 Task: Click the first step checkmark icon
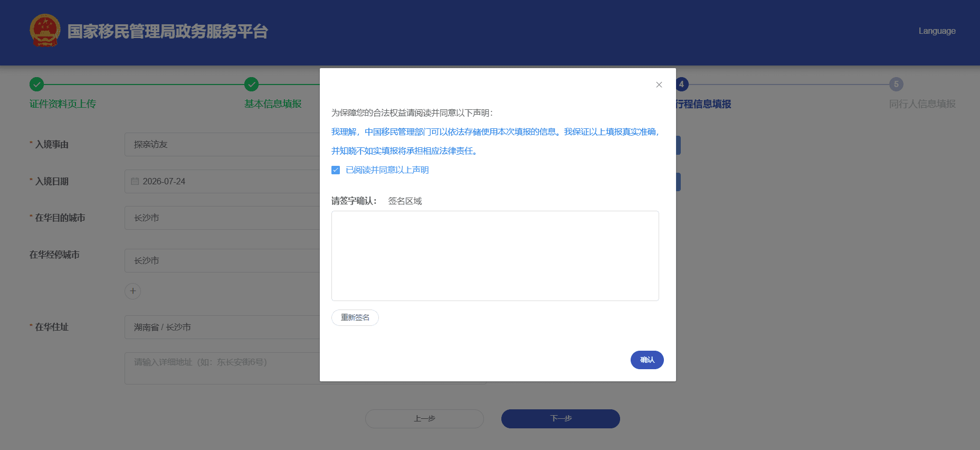point(36,84)
